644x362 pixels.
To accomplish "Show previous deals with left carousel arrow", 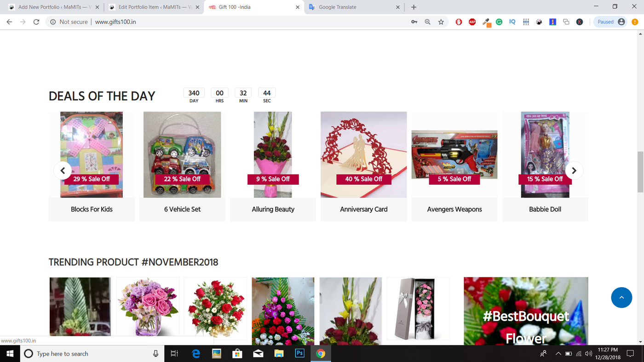I will point(63,170).
